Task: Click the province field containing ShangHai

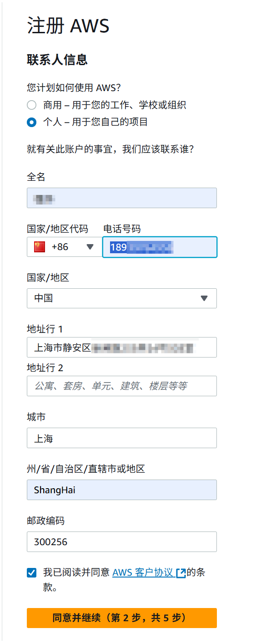Action: (122, 490)
